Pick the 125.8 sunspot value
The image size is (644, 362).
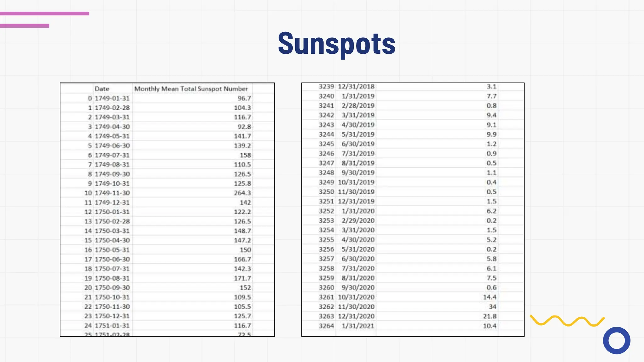tap(242, 183)
